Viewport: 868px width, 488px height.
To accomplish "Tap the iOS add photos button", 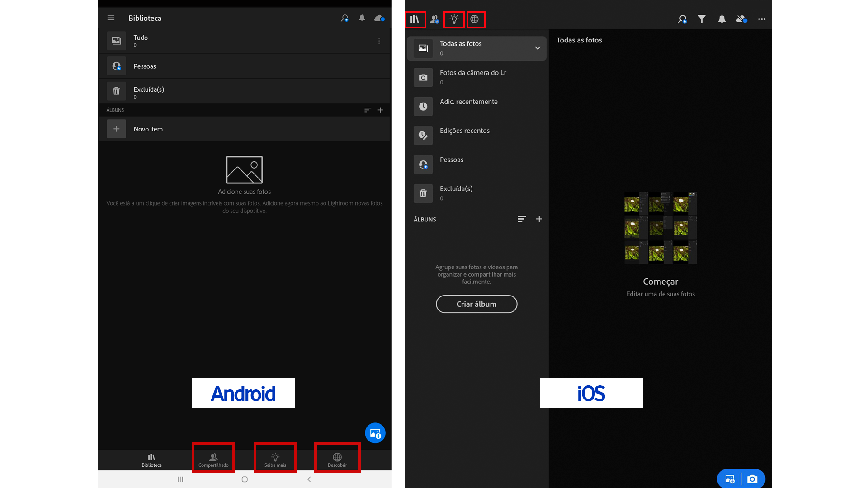I will pos(730,479).
